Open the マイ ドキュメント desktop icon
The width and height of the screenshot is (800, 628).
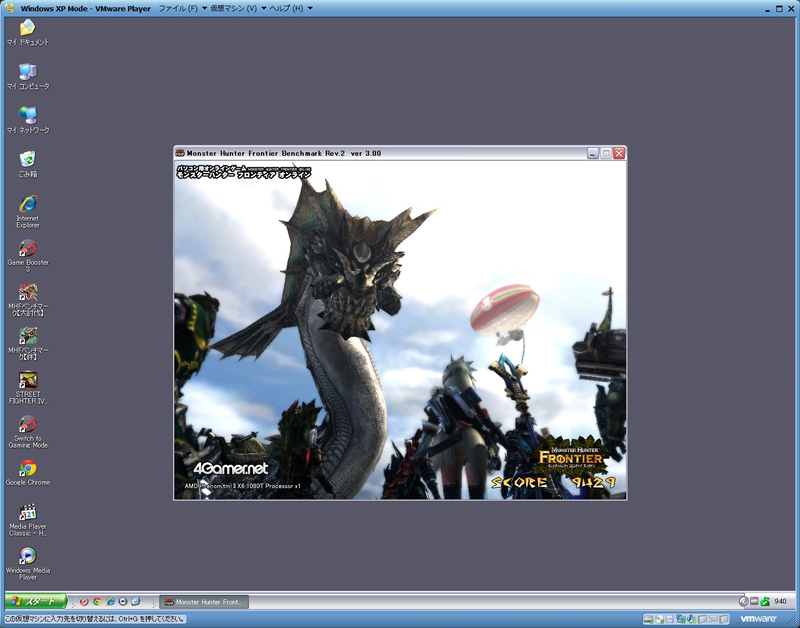click(x=28, y=32)
